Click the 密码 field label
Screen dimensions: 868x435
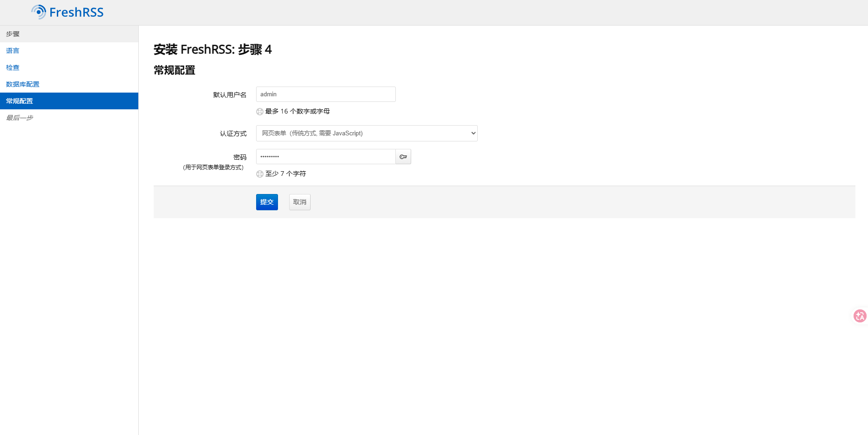240,157
